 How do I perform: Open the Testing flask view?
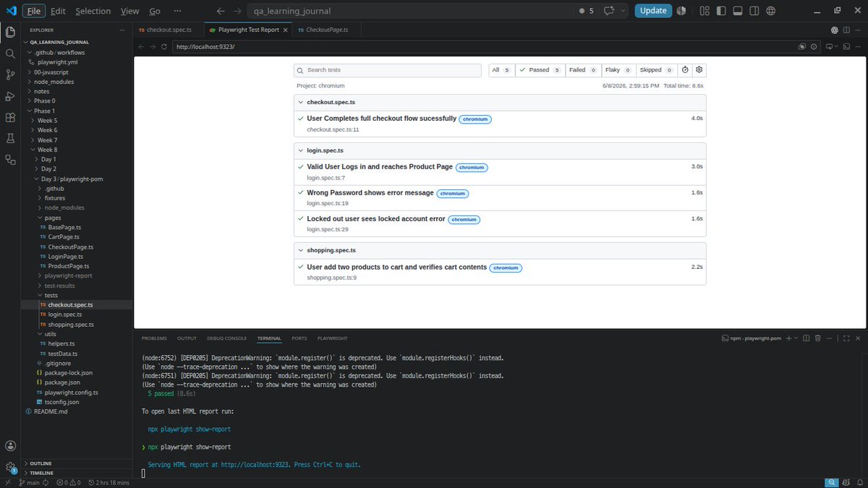[10, 138]
